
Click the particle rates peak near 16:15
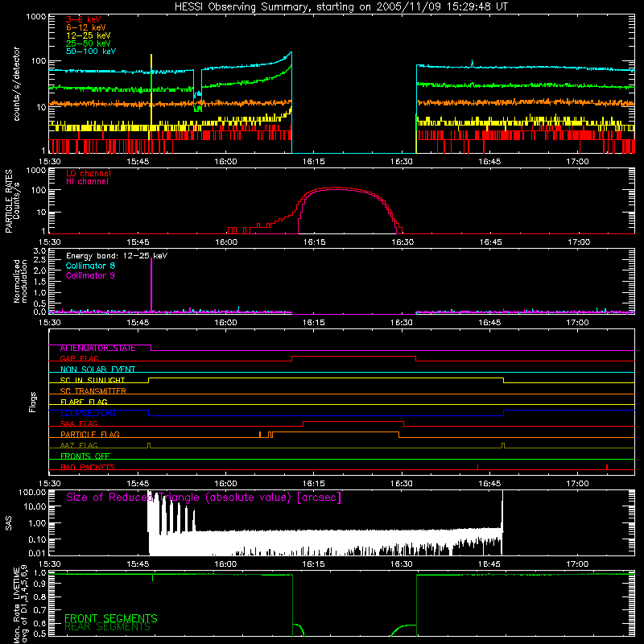point(336,188)
